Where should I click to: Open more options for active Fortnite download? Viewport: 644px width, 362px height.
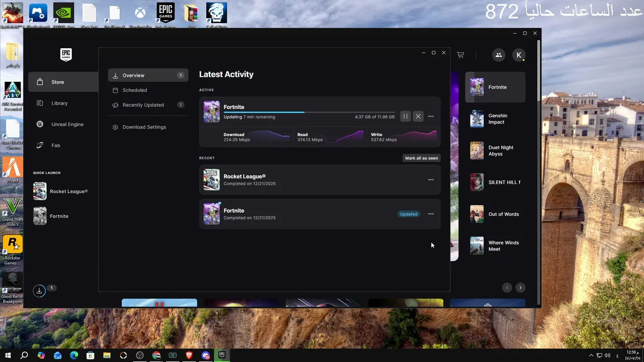pyautogui.click(x=431, y=116)
